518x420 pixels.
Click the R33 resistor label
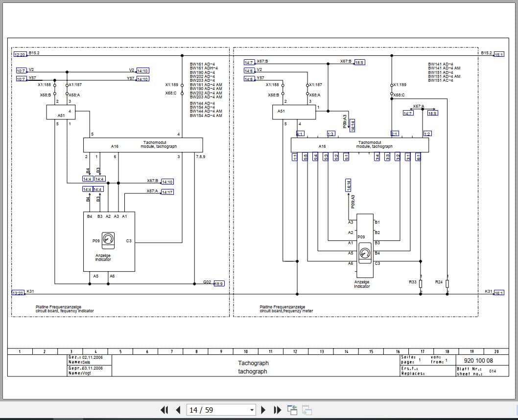[412, 282]
